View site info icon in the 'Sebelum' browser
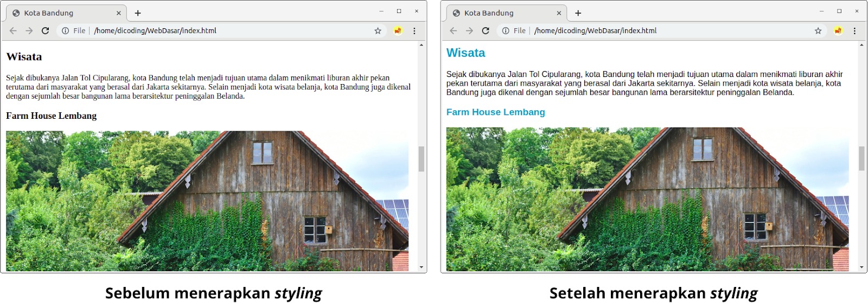 (66, 31)
